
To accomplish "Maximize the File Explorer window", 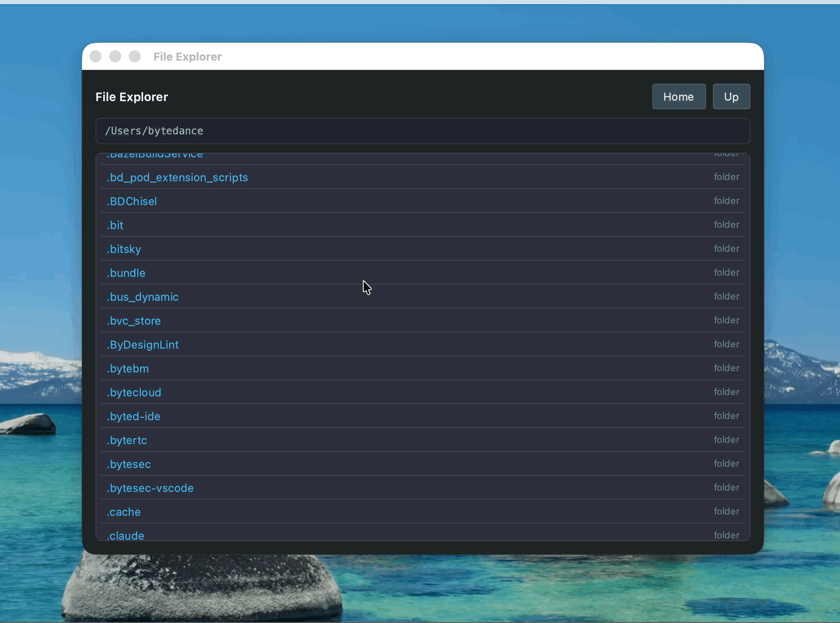I will pos(135,56).
